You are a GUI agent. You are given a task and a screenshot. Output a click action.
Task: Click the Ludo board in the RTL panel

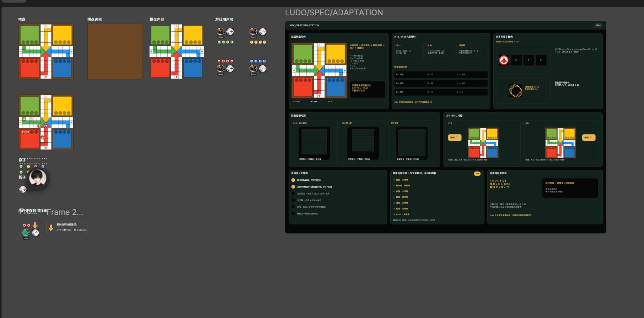560,143
